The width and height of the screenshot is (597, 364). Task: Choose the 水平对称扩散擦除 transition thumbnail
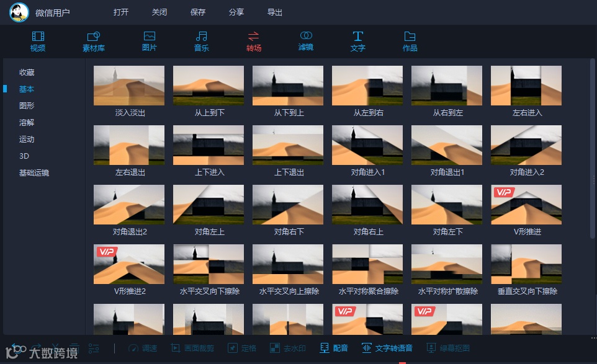(447, 264)
